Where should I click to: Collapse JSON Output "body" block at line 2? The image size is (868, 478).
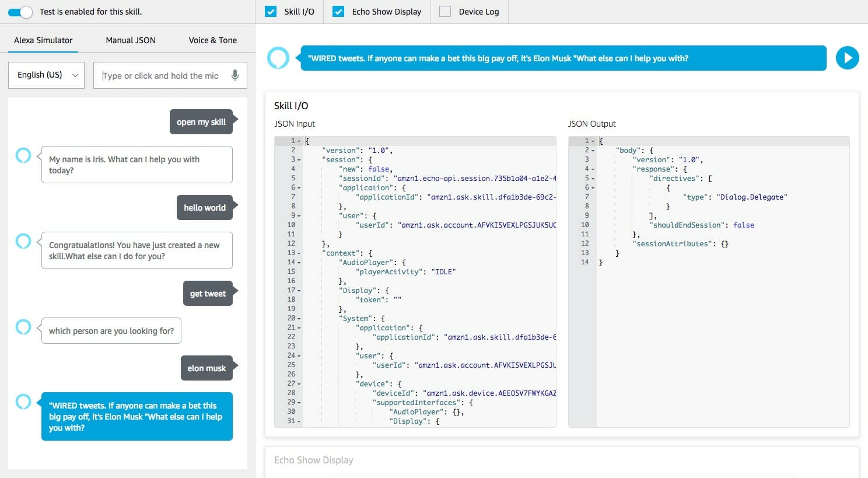point(593,151)
